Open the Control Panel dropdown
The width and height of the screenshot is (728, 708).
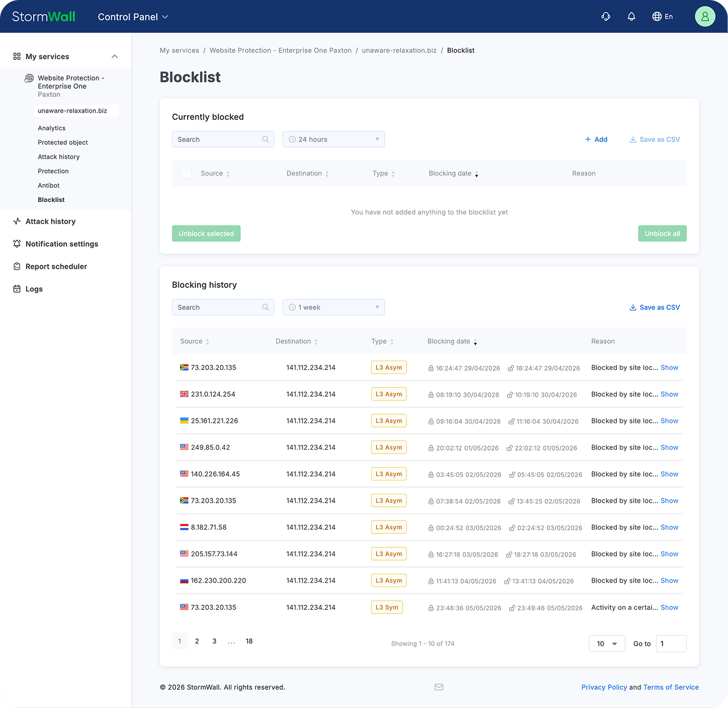point(133,17)
